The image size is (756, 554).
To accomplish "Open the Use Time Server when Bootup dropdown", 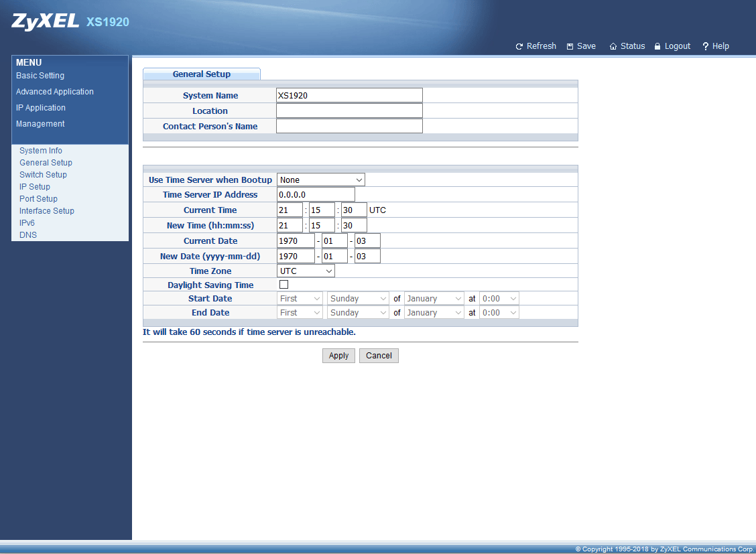I will (x=320, y=180).
